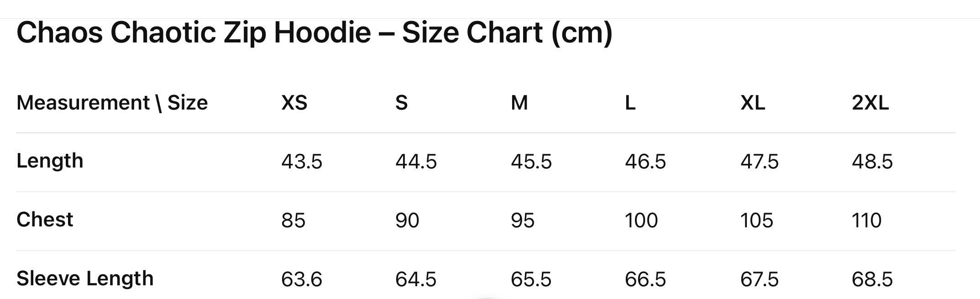Screen dimensions: 980x299
Task: Click the L chest value 100
Action: tap(641, 220)
